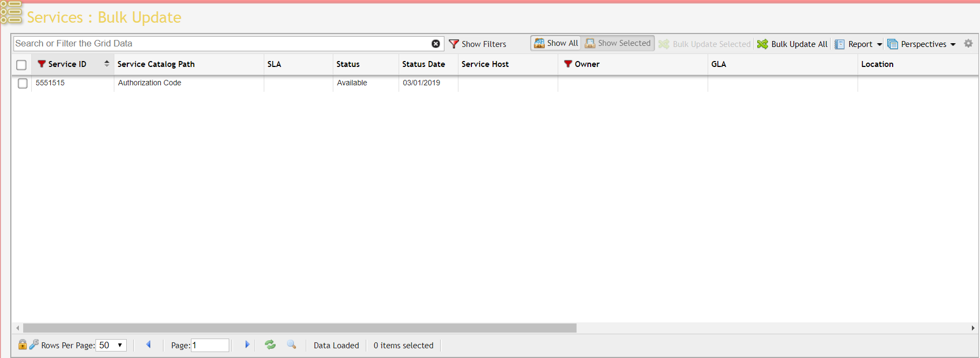Click the Owner column header
The image size is (980, 358).
coord(633,64)
